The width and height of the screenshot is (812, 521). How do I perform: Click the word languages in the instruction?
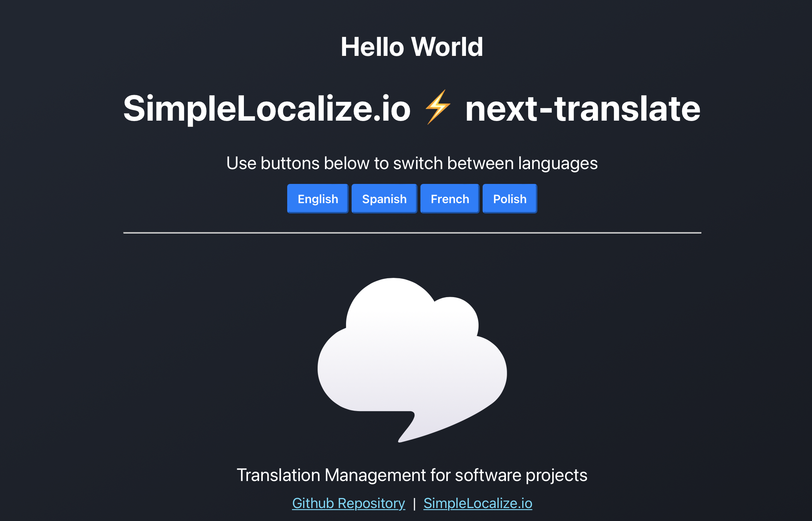point(558,163)
